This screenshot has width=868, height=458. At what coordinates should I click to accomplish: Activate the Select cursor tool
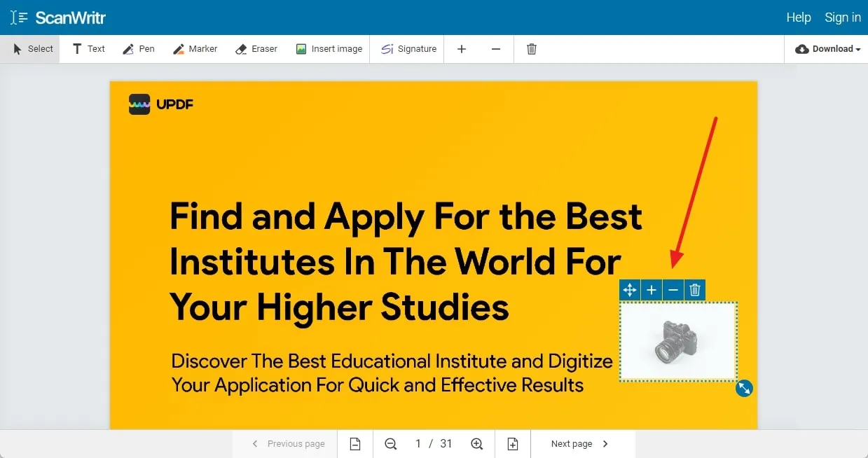(33, 49)
